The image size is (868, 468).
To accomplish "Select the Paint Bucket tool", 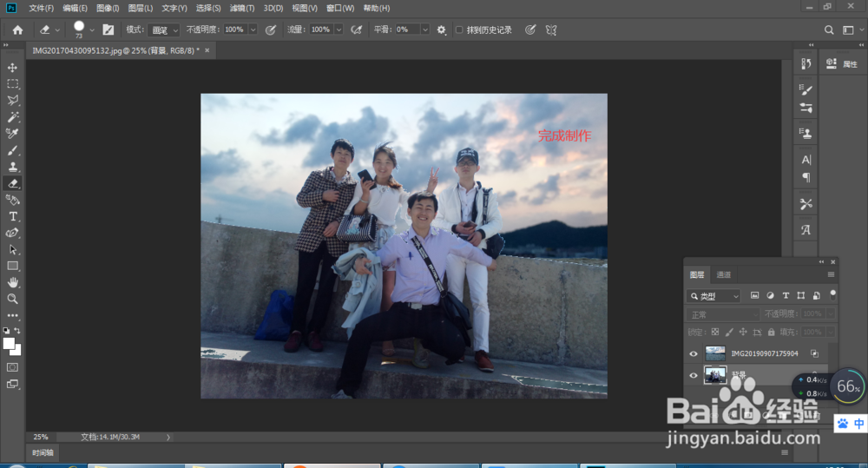I will coord(12,200).
